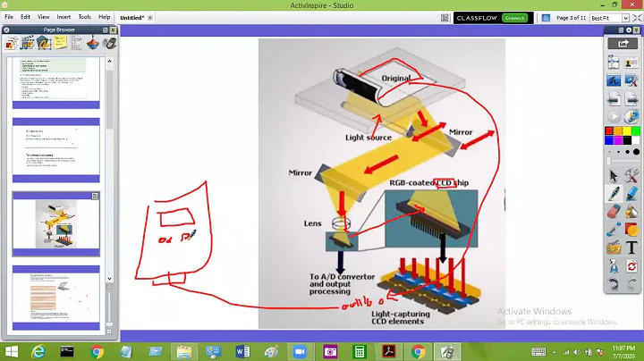Switch to the Untitled* flipchart tab

(131, 18)
